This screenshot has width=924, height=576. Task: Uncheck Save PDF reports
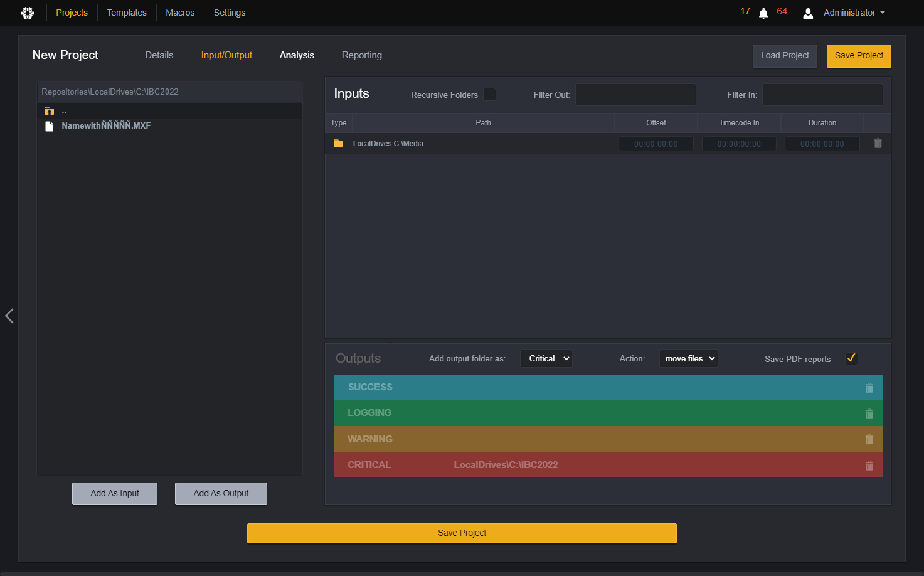(851, 358)
